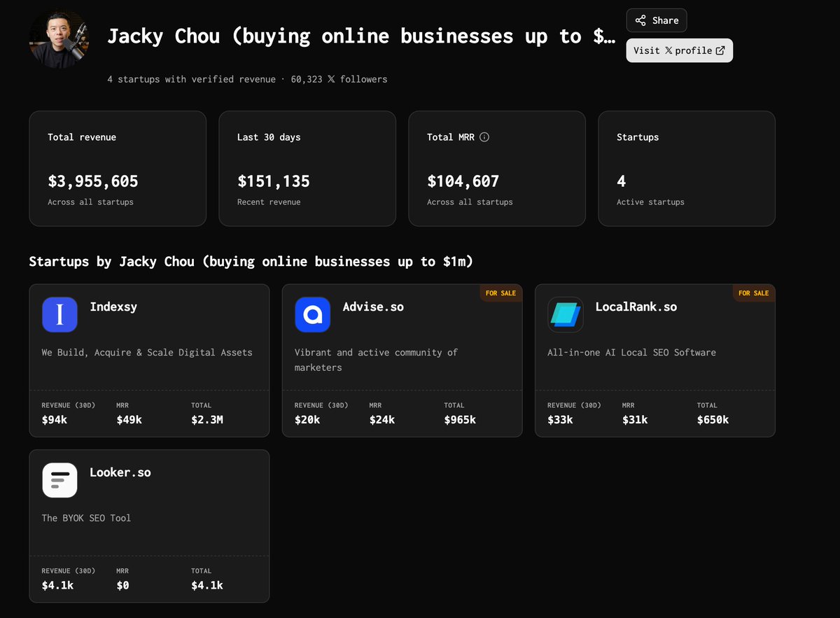Click the Indexsy startup name

(x=115, y=307)
